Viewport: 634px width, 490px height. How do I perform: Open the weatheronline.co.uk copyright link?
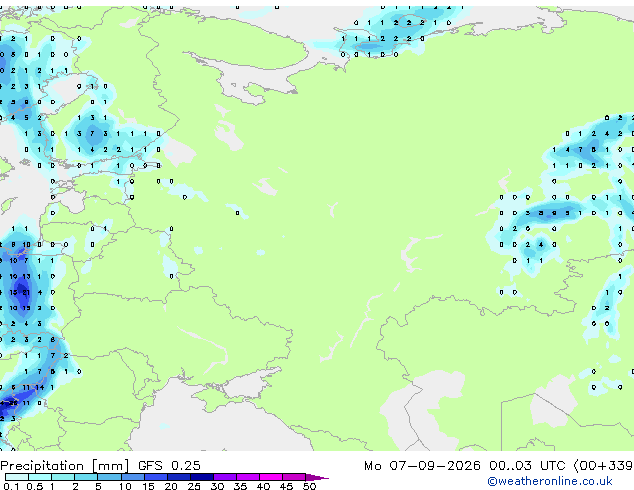pos(549,481)
